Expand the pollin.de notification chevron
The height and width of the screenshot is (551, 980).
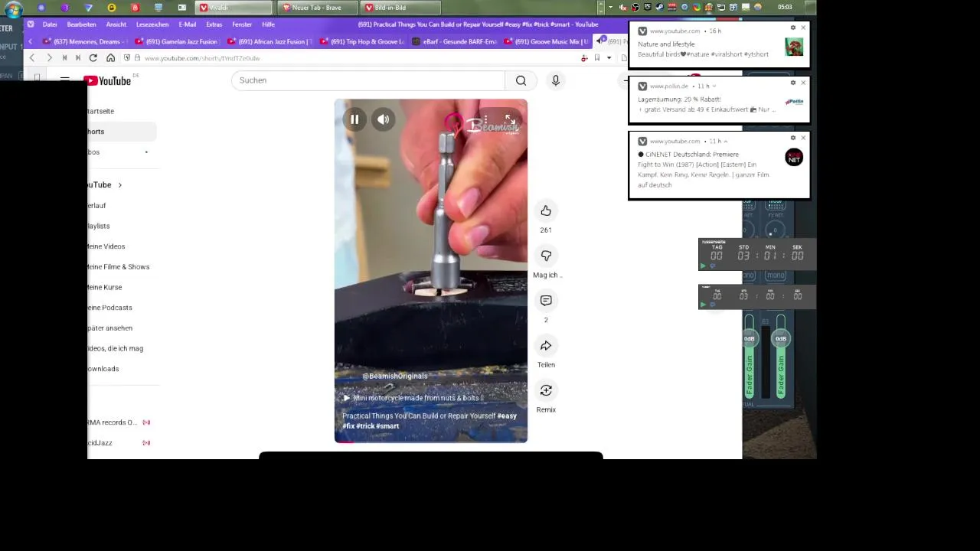[714, 86]
